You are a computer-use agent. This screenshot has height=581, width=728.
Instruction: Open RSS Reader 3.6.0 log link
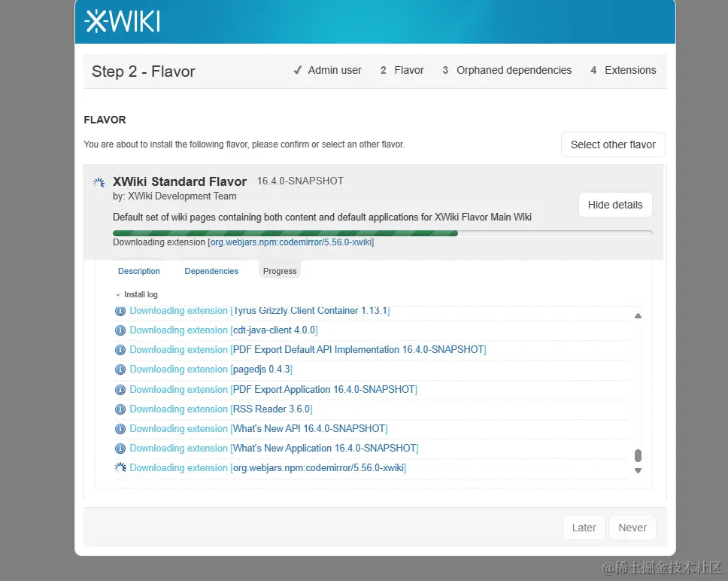[271, 409]
